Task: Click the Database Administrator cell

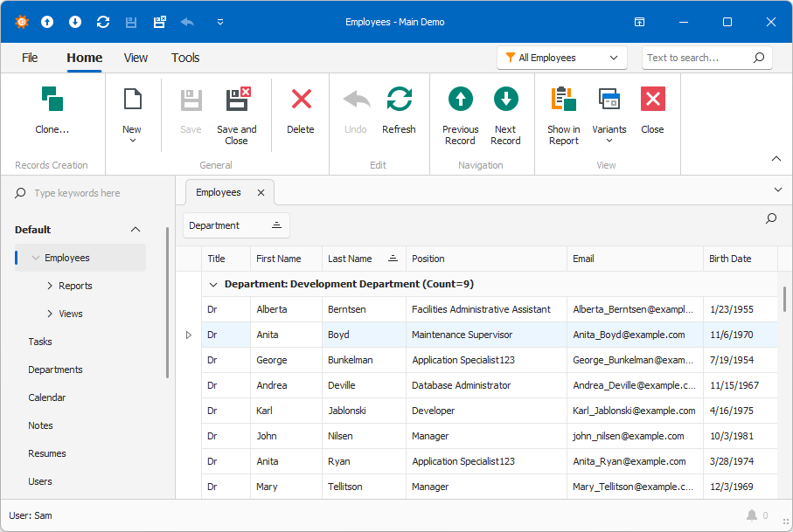Action: tap(486, 385)
